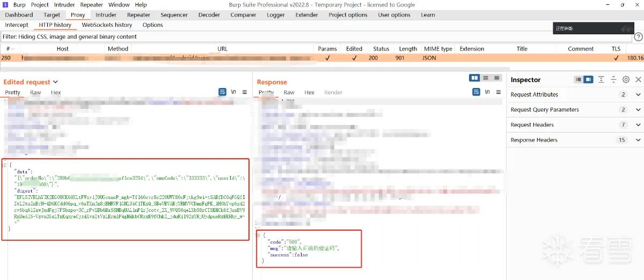644x280 pixels.
Task: Open the Project options tab
Action: click(348, 15)
